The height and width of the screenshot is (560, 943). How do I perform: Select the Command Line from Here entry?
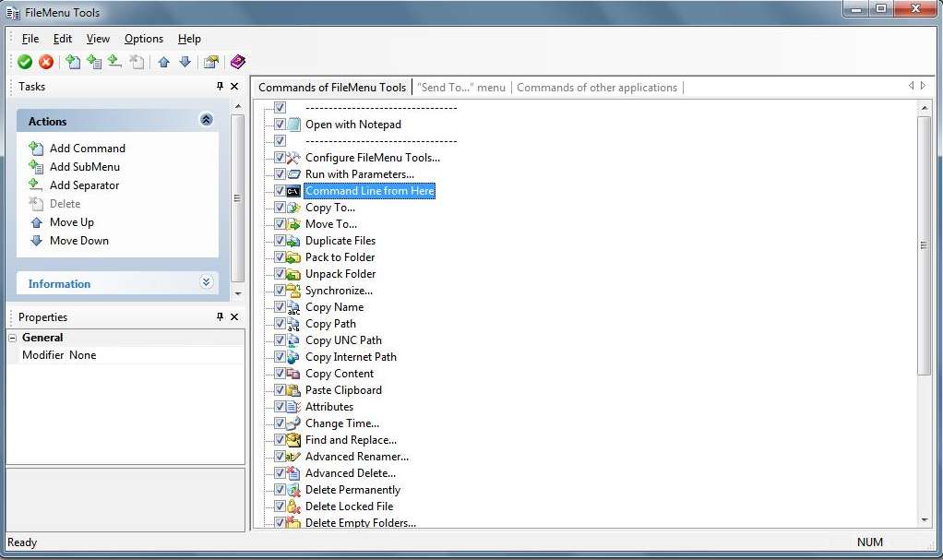coord(369,190)
